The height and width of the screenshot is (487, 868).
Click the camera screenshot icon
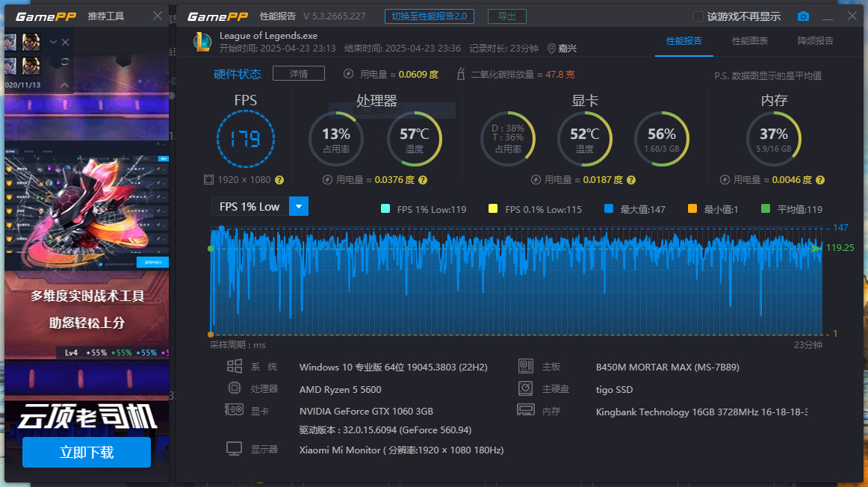pos(803,16)
